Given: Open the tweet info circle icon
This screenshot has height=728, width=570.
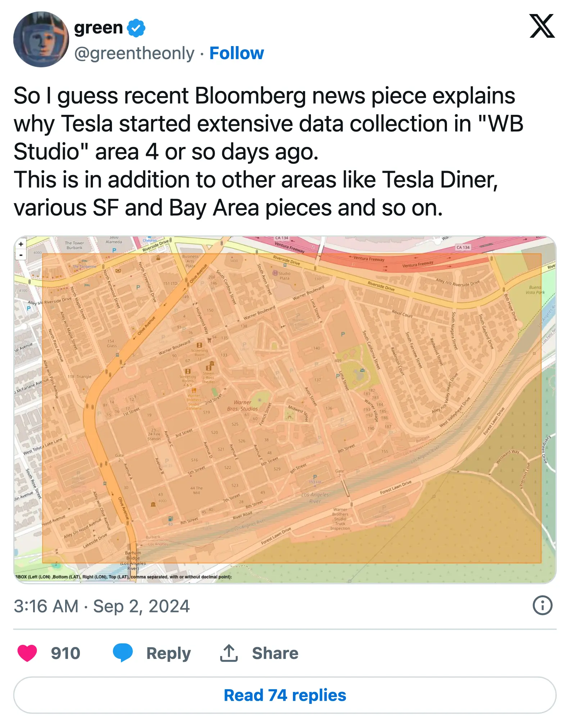Looking at the screenshot, I should coord(542,605).
